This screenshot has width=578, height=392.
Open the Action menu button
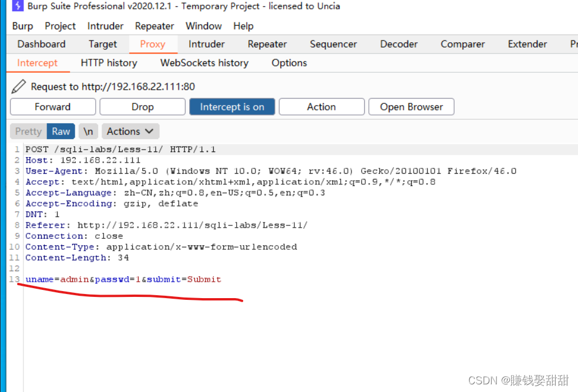tap(321, 107)
